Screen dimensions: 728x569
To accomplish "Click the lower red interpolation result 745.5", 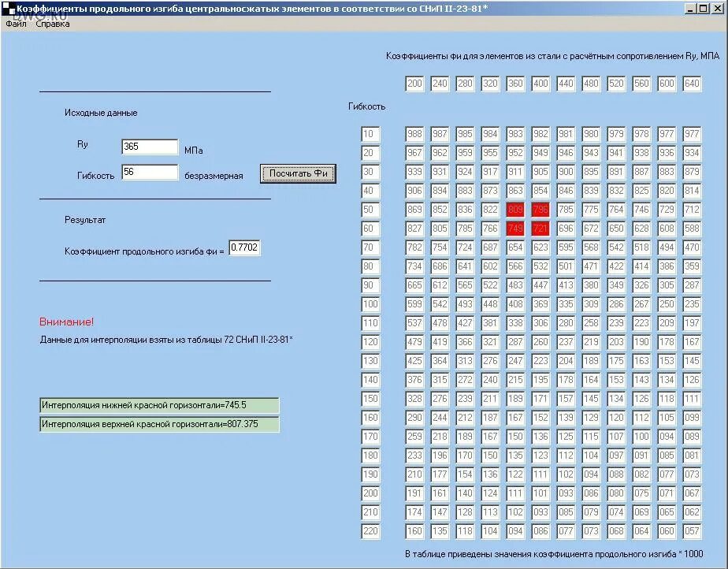I will pyautogui.click(x=159, y=405).
